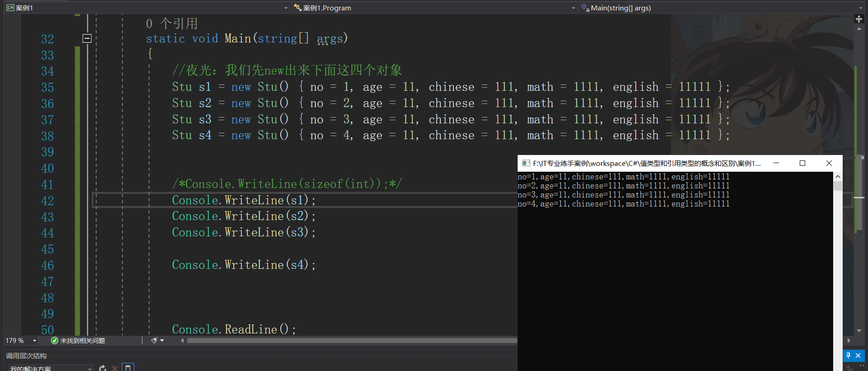
Task: Click the args parameter in Main signature
Action: (x=330, y=39)
